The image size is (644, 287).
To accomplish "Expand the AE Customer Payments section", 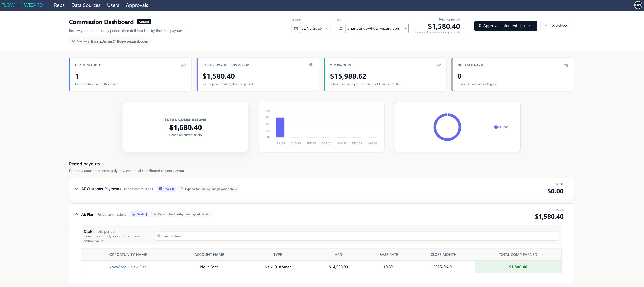I will click(x=76, y=189).
